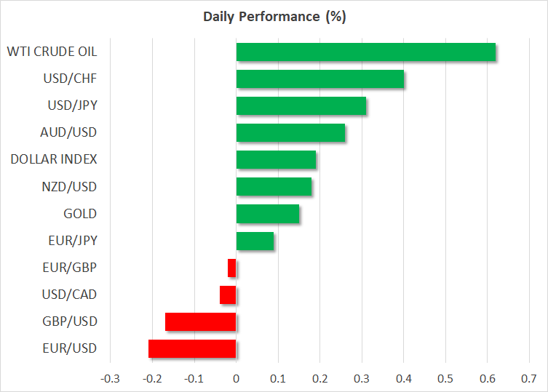Viewport: 548px width, 392px height.
Task: Select the 0.7 axis tick label
Action: coord(529,378)
